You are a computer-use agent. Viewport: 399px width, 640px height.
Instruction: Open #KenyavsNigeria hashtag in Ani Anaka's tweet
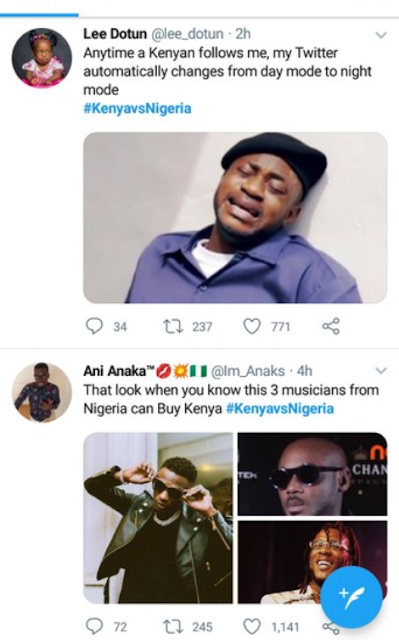tap(280, 409)
